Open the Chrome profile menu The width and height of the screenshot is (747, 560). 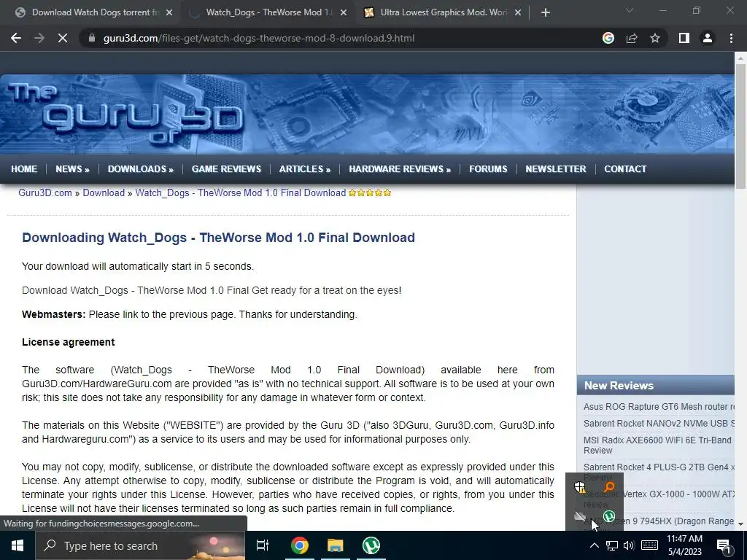click(x=708, y=38)
